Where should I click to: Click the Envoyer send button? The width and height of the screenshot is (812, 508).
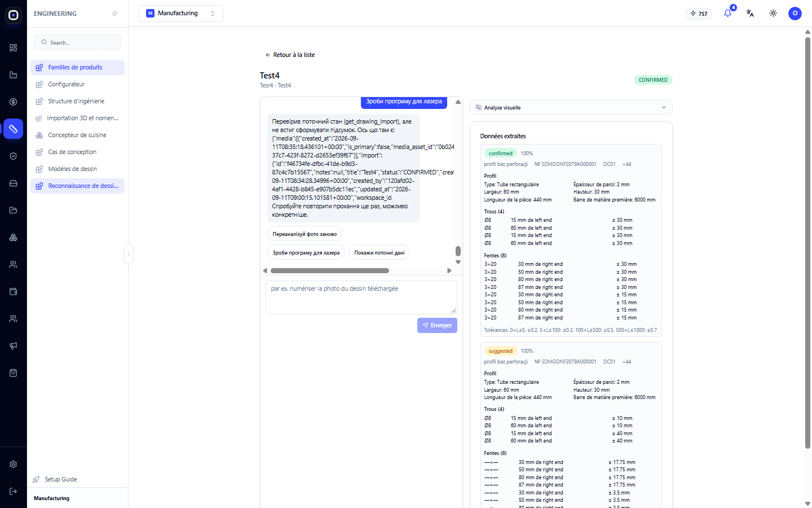[x=437, y=325]
